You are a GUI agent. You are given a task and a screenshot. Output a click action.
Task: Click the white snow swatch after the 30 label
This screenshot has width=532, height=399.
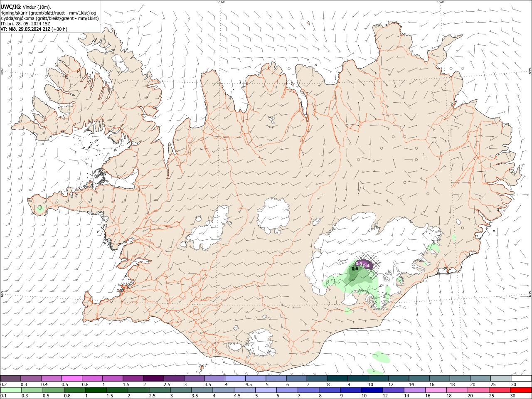[522, 378]
